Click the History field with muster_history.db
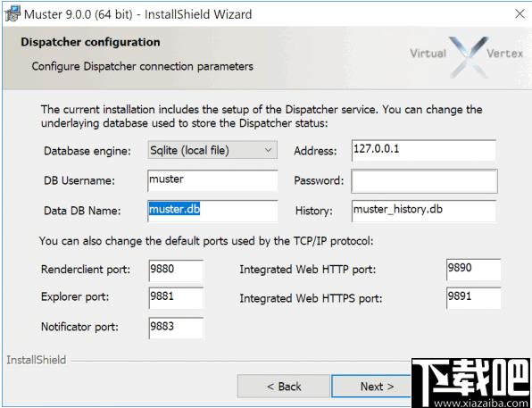The image size is (532, 408). pos(424,211)
